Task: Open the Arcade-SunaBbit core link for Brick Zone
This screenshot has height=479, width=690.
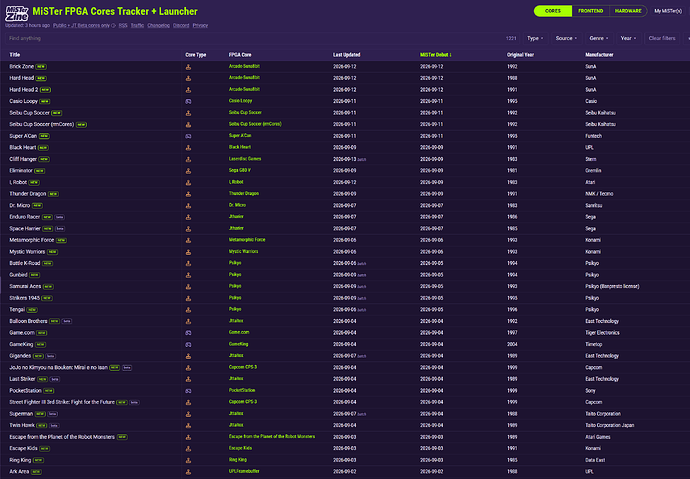Action: tap(244, 66)
